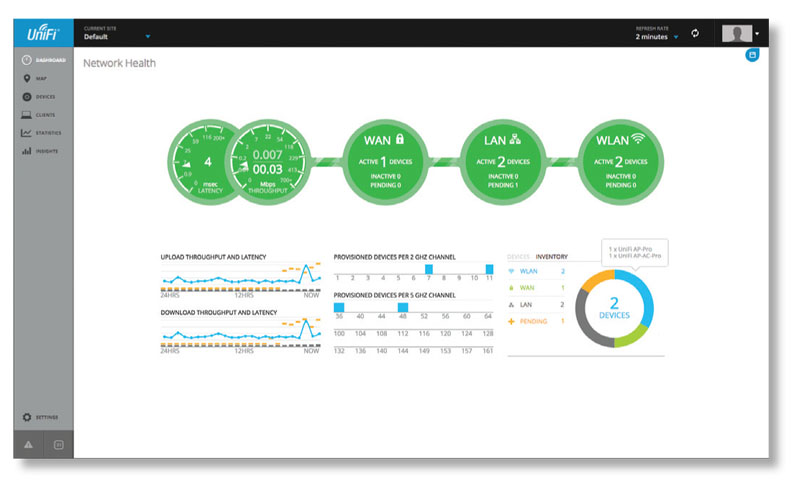The height and width of the screenshot is (487, 800).
Task: Click the Throughput gauge
Action: click(x=268, y=162)
